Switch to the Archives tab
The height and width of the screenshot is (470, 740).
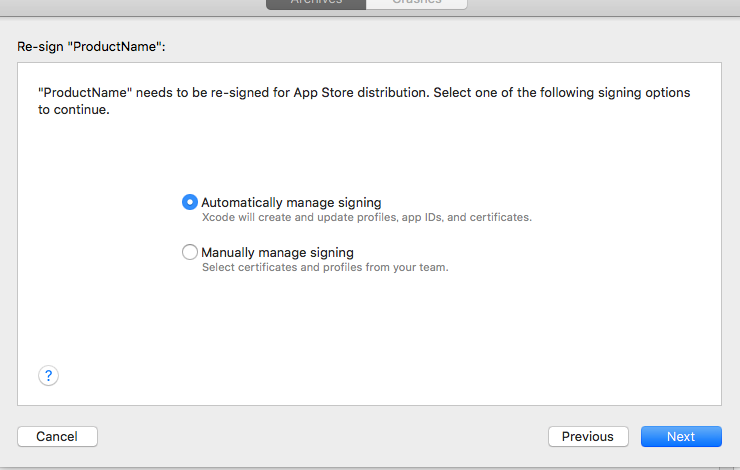tap(316, 3)
